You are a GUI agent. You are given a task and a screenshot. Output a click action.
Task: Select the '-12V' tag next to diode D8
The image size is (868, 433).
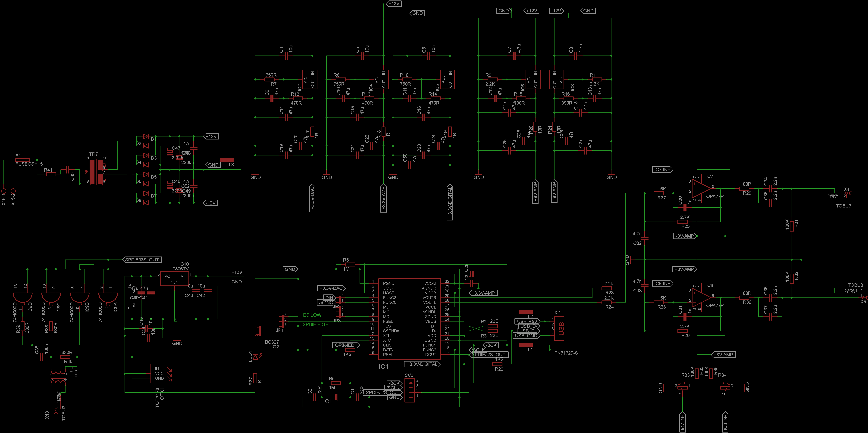211,203
